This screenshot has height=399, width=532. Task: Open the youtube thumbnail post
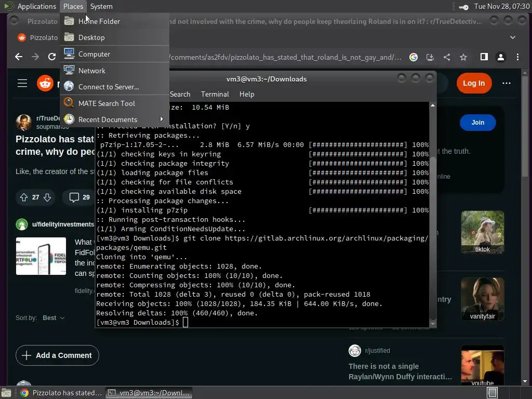pos(483,366)
